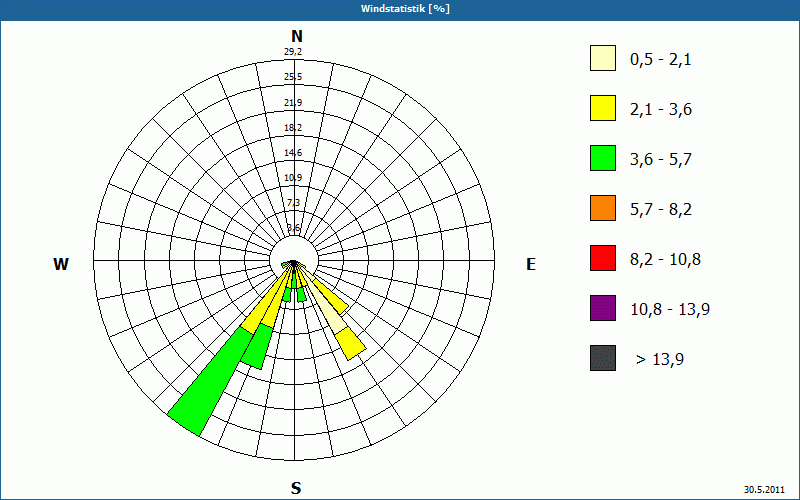800x500 pixels.
Task: Click the outer yellow segment of the southeast bar
Action: [351, 344]
